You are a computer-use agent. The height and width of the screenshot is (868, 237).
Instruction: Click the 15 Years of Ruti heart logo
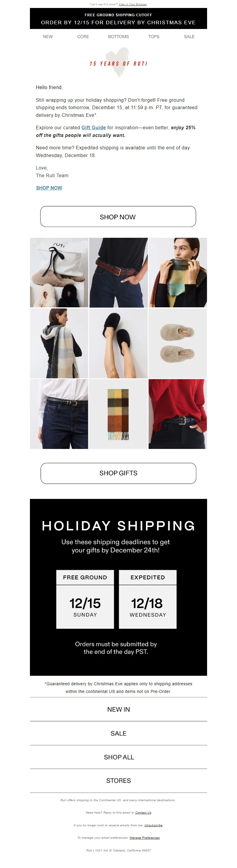pos(118,63)
